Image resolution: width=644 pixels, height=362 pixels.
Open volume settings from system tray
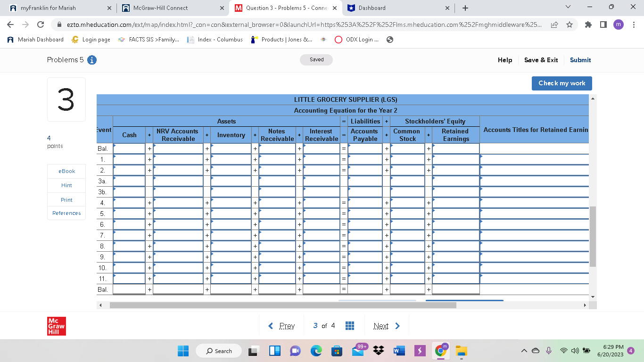pyautogui.click(x=576, y=351)
